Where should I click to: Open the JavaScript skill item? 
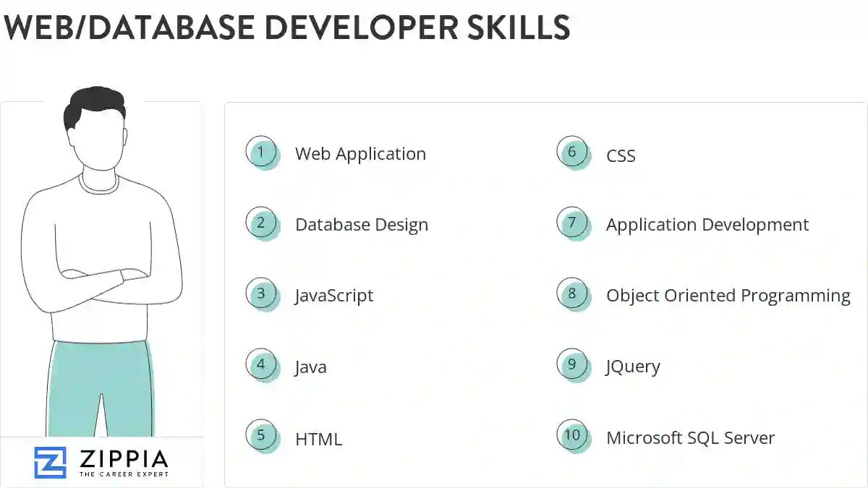click(x=333, y=295)
